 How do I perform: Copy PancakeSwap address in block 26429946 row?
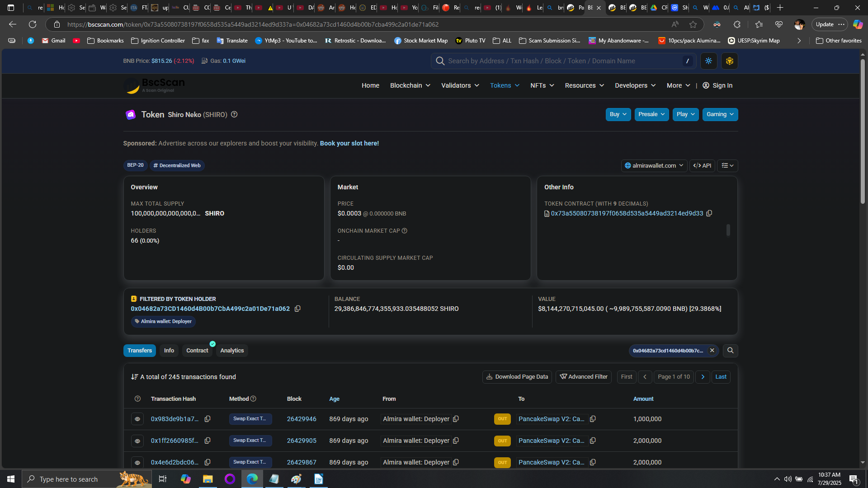[593, 419]
